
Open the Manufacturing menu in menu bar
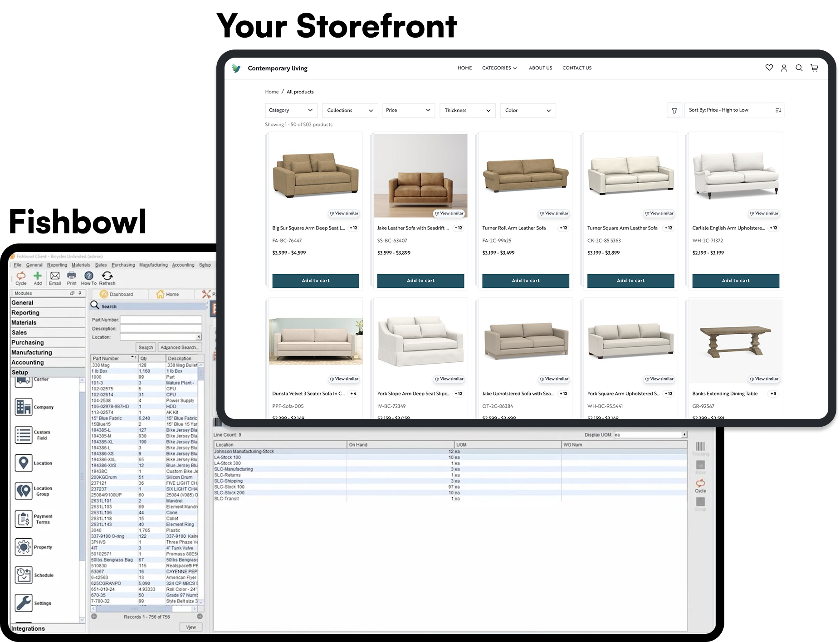coord(153,265)
